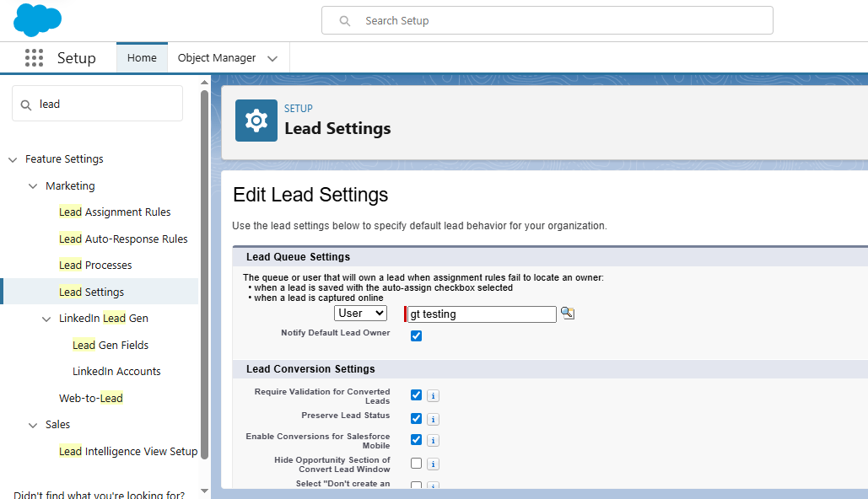The image size is (868, 499).
Task: Open the User/Queue owner type dropdown
Action: tap(360, 313)
